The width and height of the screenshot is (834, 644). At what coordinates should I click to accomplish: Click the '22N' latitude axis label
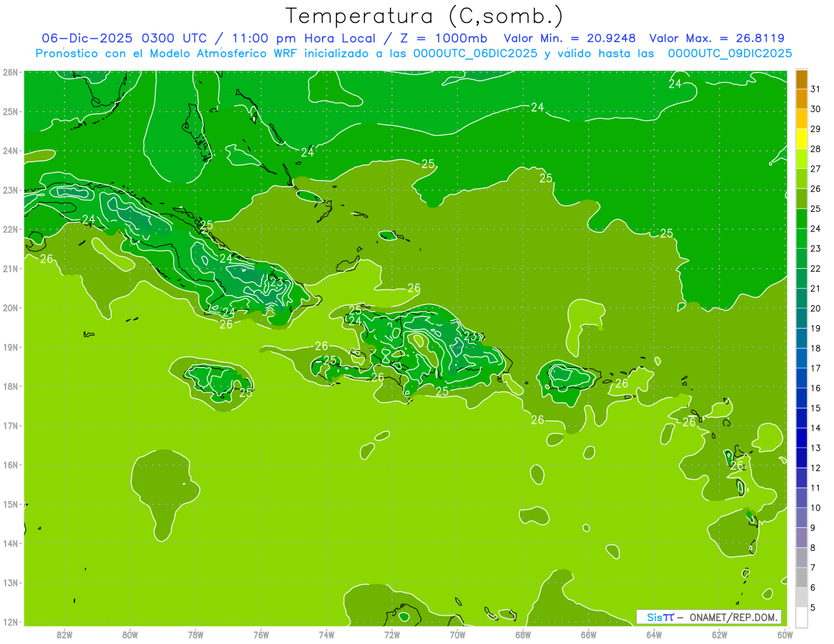click(x=10, y=229)
